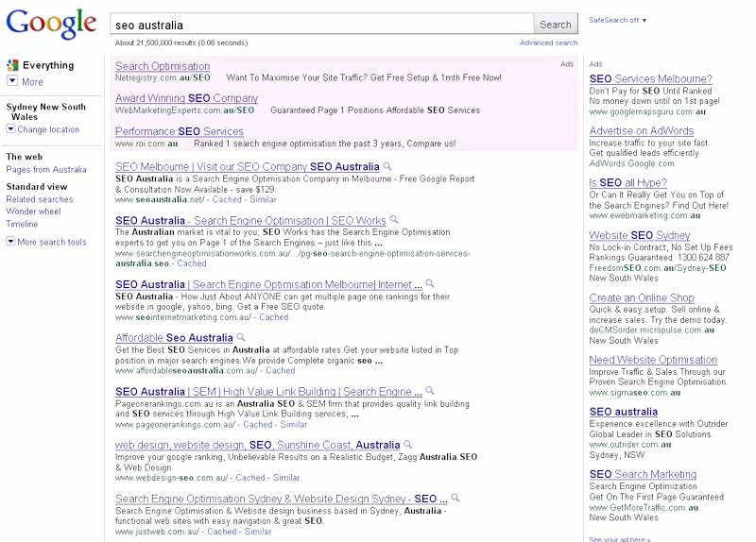
Task: Expand the More arrow under Everything
Action: [x=12, y=81]
